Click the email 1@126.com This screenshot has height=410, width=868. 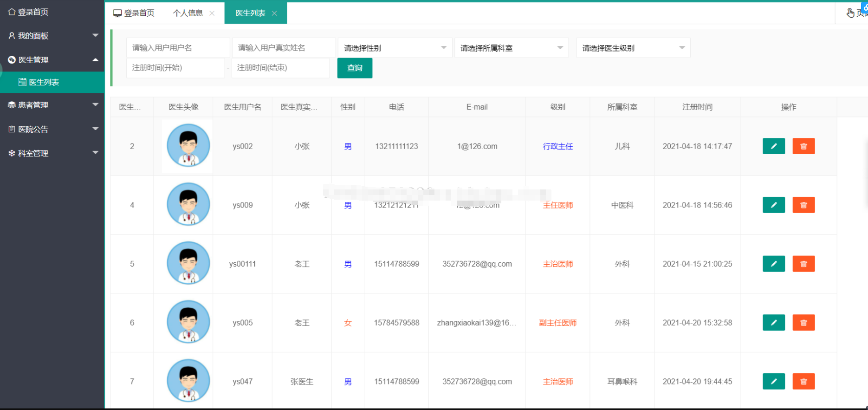(477, 146)
